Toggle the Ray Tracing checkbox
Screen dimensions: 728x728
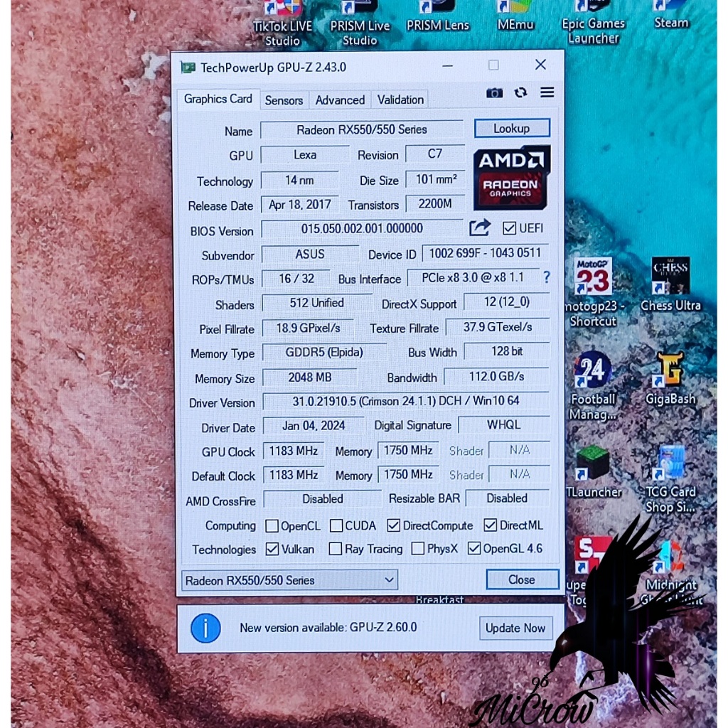336,549
